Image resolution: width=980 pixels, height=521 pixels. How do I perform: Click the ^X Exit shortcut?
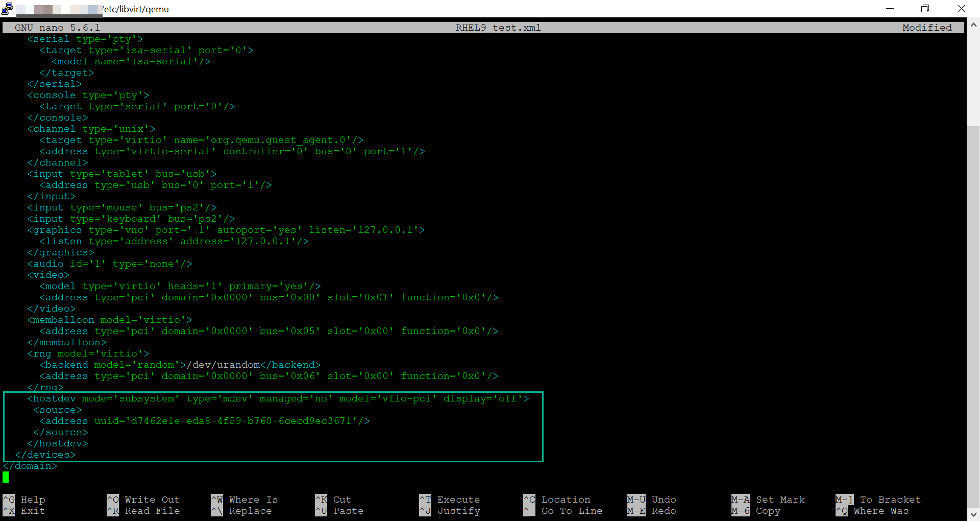24,511
